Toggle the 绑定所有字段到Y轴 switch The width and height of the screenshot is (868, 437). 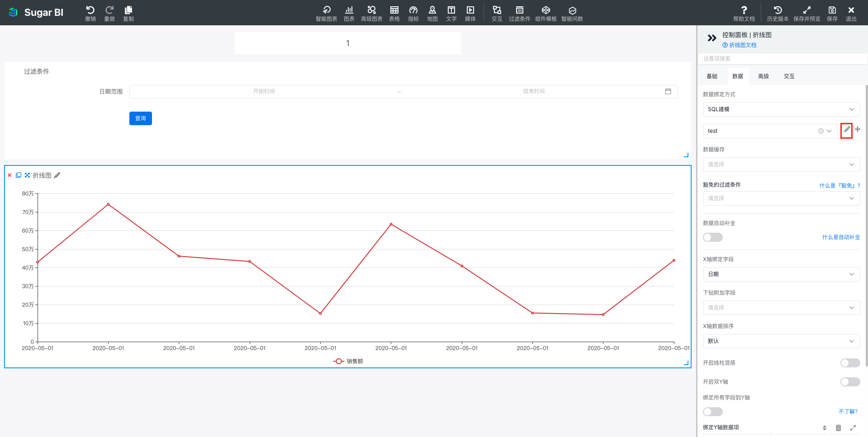tap(713, 412)
